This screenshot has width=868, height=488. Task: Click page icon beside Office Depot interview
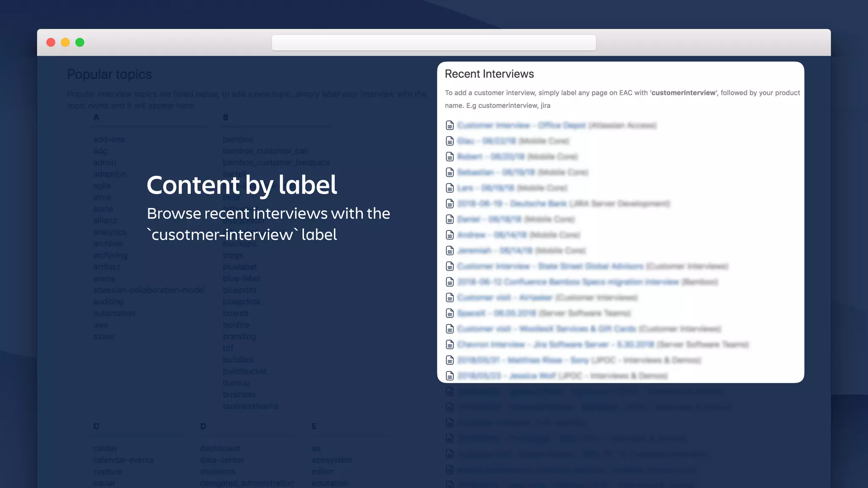450,125
